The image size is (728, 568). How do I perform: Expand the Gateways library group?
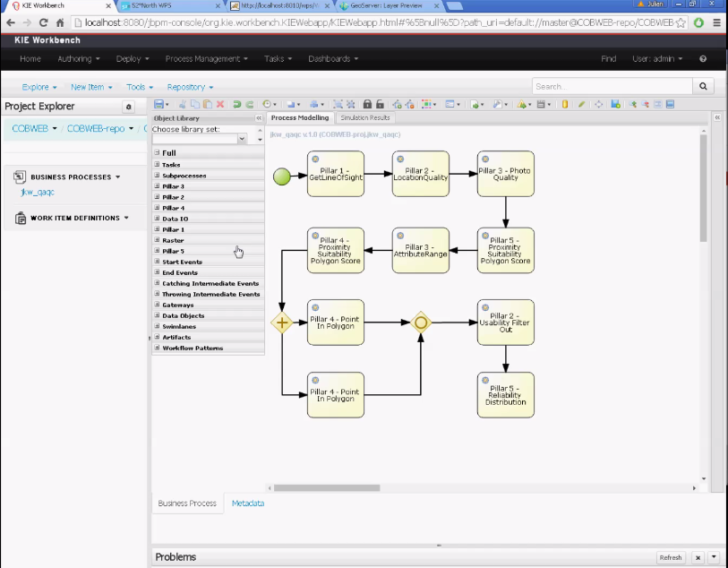(x=157, y=305)
